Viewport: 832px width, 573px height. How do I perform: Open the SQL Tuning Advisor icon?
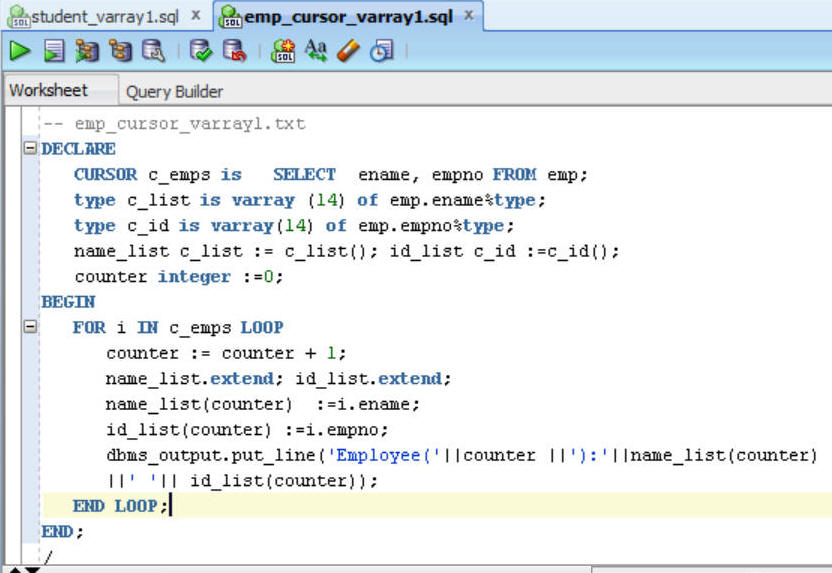(153, 51)
